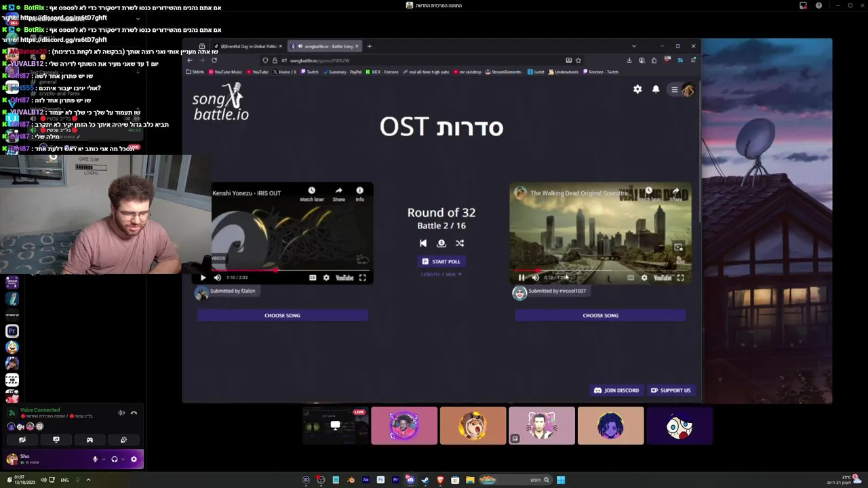Expand the poll length dropdown
The image size is (868, 488).
[441, 274]
